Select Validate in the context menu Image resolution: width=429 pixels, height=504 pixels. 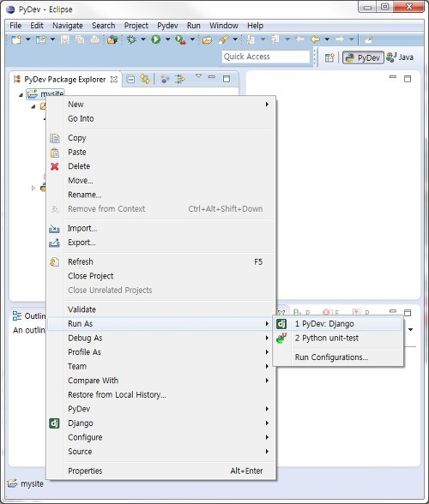tap(161, 309)
